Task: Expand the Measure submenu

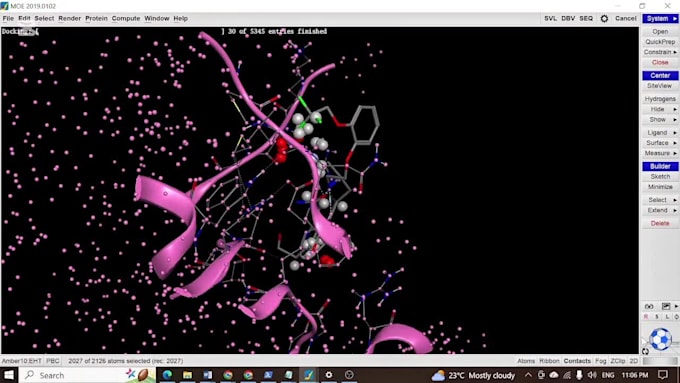Action: (660, 153)
